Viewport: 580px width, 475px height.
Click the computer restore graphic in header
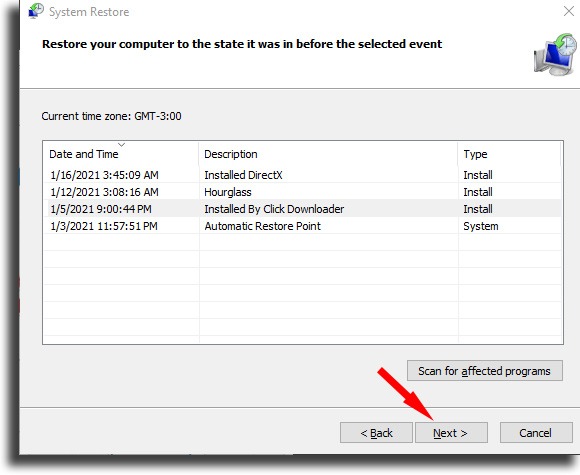click(x=555, y=55)
